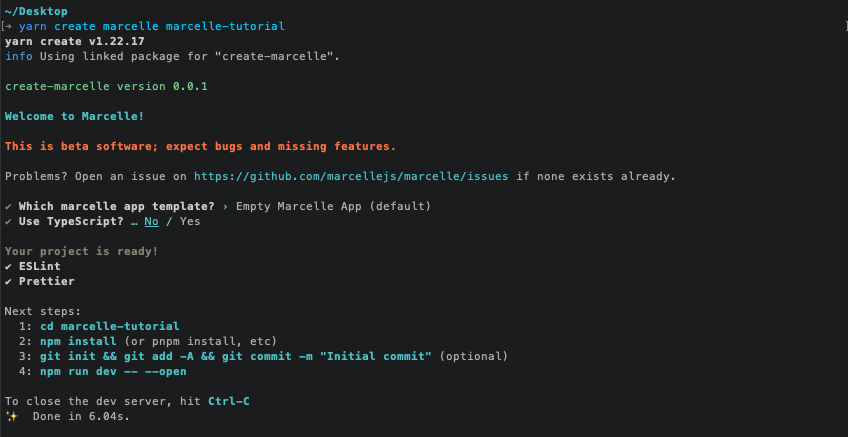Screen dimensions: 848x437
Task: Click "Your project is ready!" line
Action: tap(82, 251)
